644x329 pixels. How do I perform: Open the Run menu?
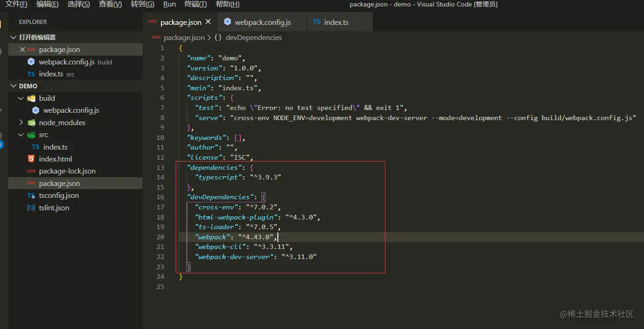(170, 4)
